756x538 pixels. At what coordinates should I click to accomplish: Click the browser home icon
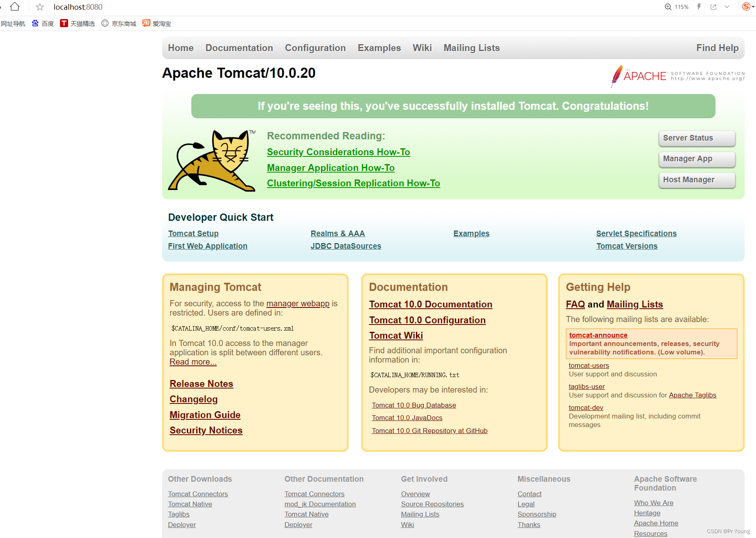15,6
